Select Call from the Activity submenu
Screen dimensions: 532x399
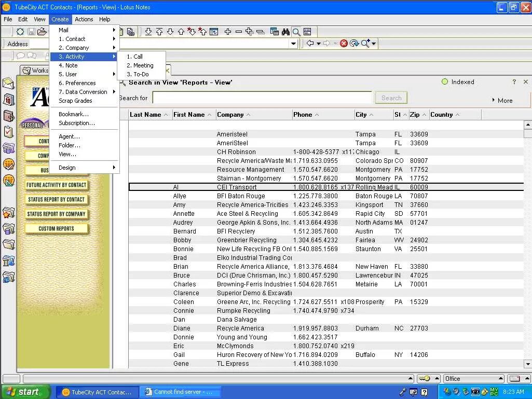point(142,57)
